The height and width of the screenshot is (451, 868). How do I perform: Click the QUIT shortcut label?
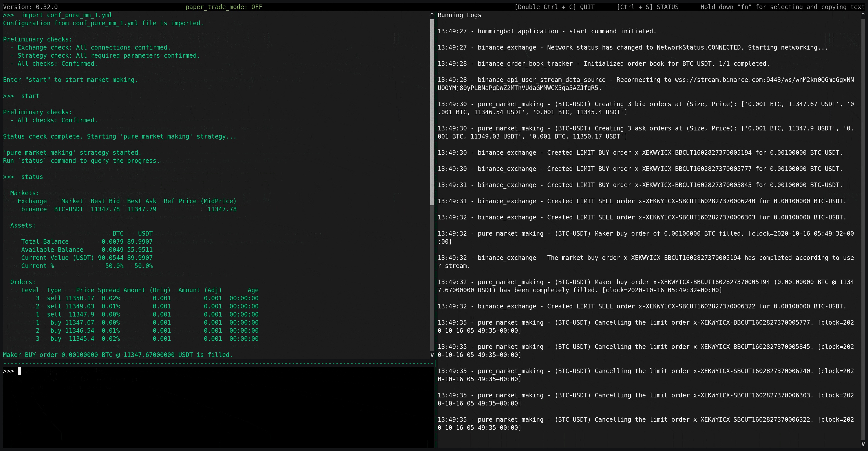point(554,7)
